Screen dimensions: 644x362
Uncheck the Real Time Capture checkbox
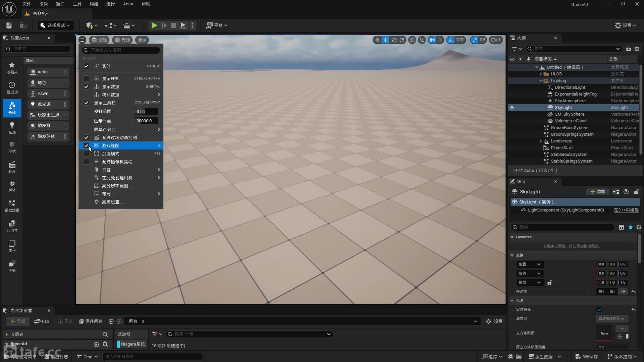[x=599, y=310]
